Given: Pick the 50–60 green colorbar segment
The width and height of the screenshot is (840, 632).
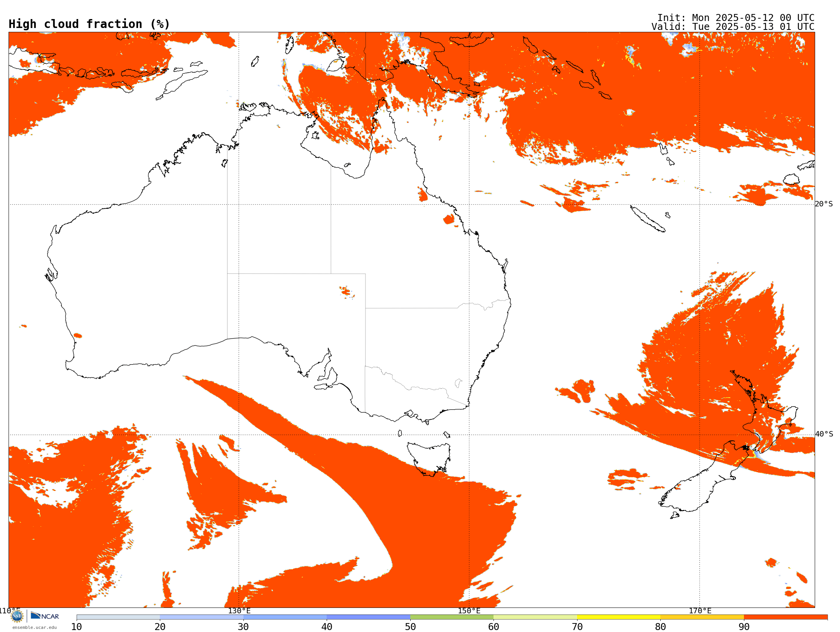Looking at the screenshot, I should (x=452, y=617).
